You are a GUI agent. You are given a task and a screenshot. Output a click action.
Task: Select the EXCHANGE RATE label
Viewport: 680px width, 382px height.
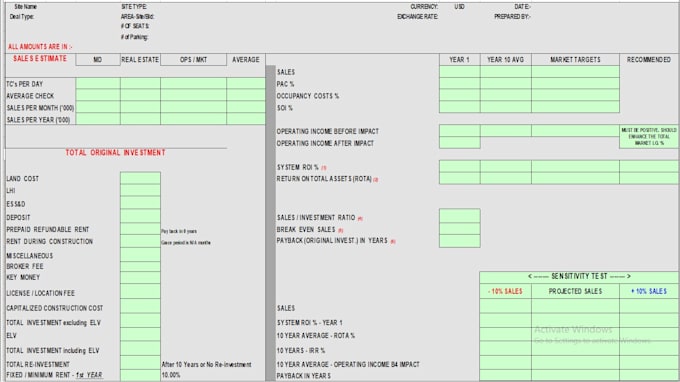418,17
